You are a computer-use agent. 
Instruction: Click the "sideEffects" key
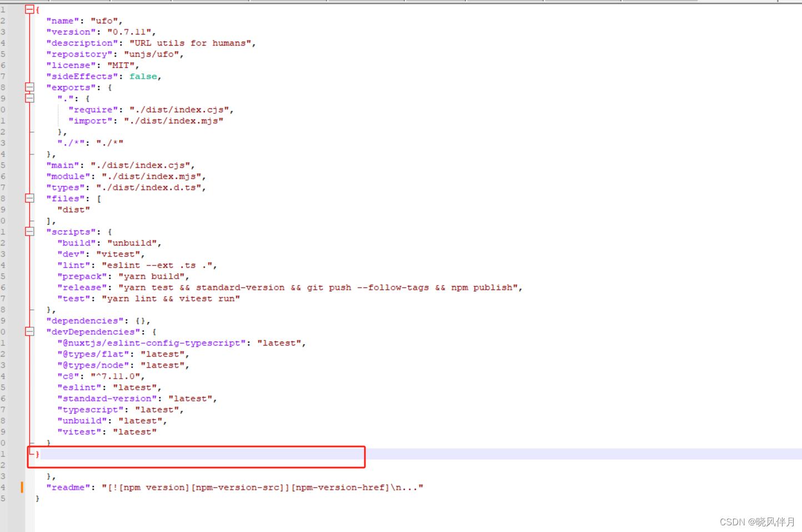(82, 77)
